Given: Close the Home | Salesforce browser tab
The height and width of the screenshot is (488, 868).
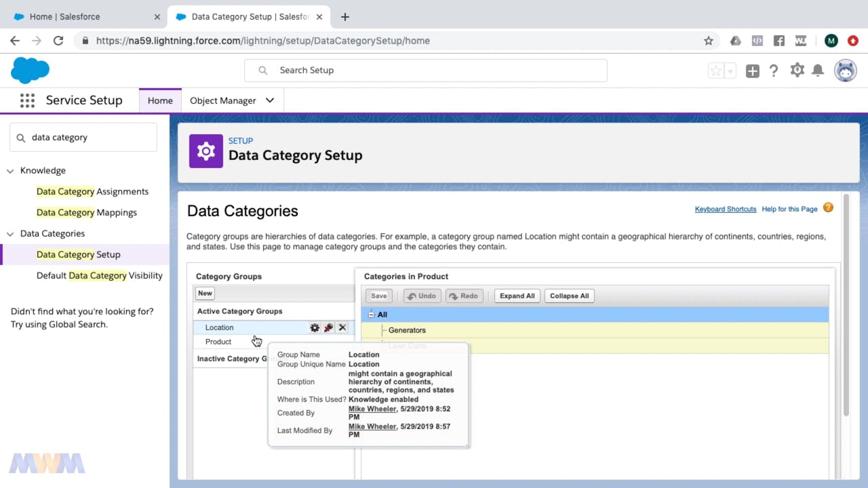Looking at the screenshot, I should [157, 16].
